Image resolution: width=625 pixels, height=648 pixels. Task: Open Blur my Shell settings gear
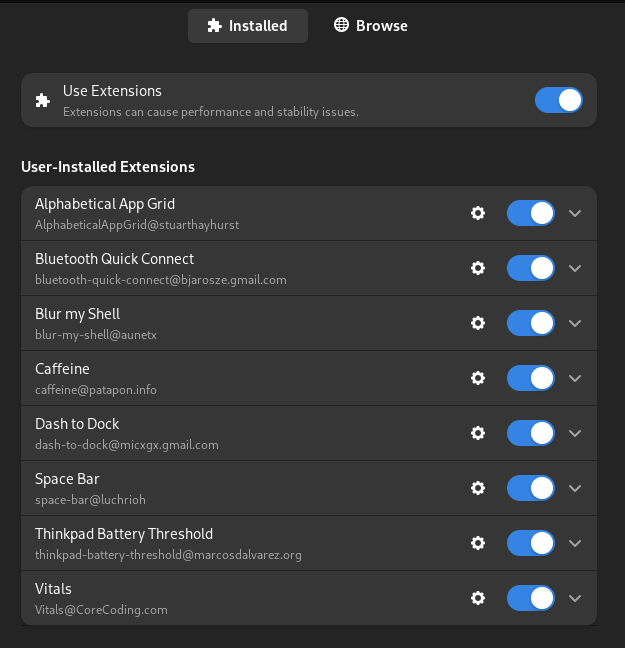(478, 323)
